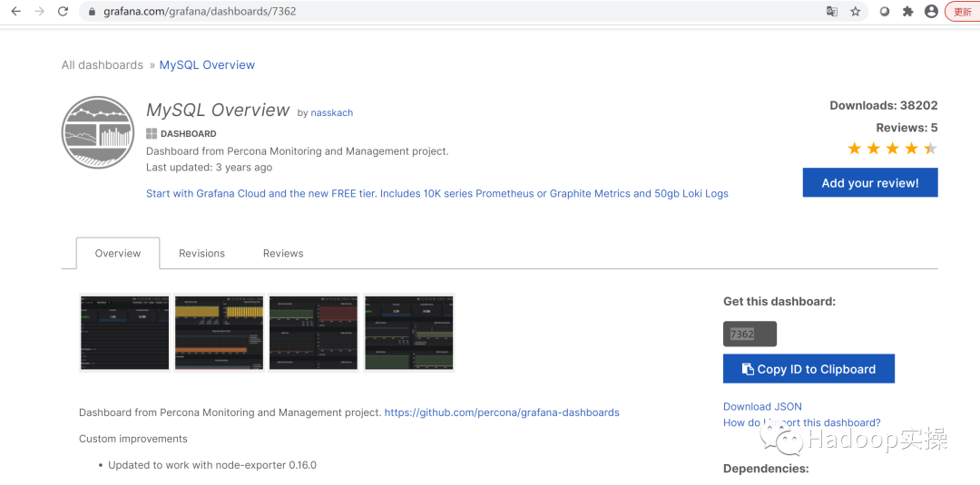The image size is (980, 485).
Task: Click the Reviews: 5 count text
Action: pyautogui.click(x=906, y=128)
